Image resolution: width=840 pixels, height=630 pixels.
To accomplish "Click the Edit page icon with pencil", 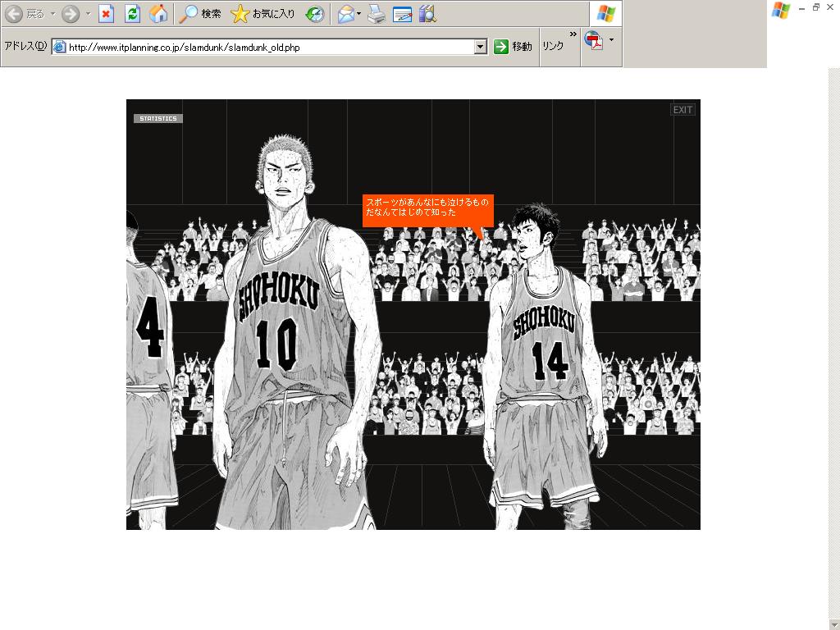I will 402,15.
